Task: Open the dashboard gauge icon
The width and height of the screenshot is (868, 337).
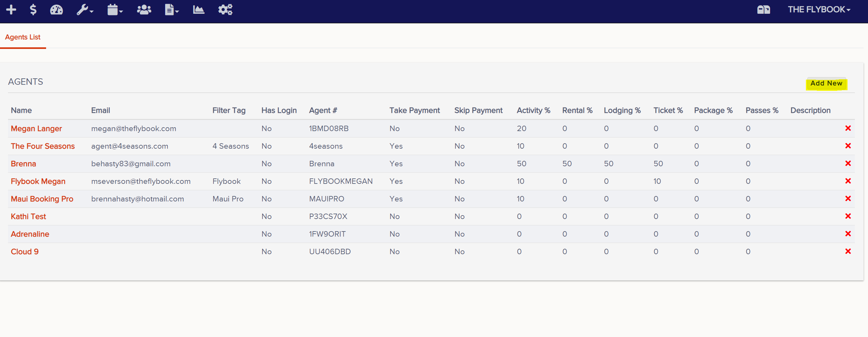Action: 56,9
